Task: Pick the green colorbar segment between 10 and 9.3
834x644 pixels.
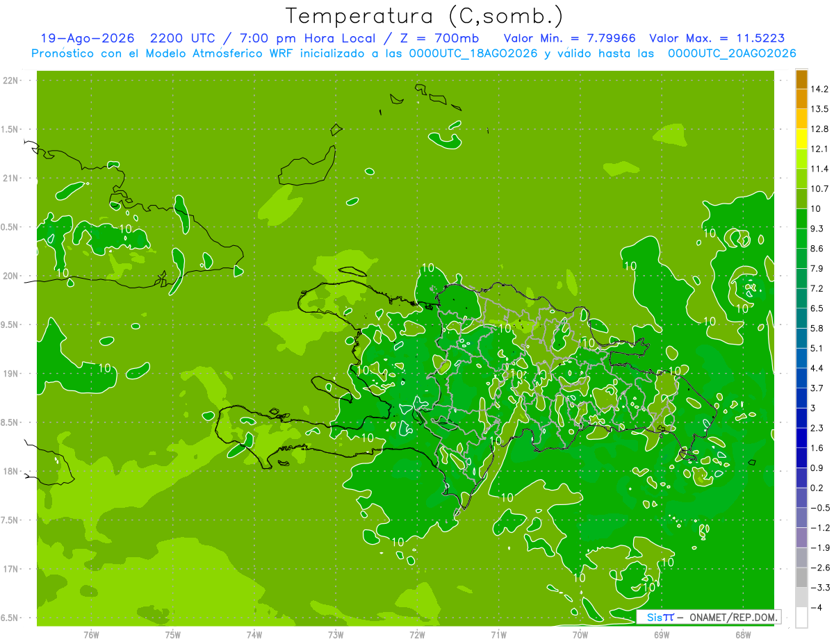Action: point(801,219)
